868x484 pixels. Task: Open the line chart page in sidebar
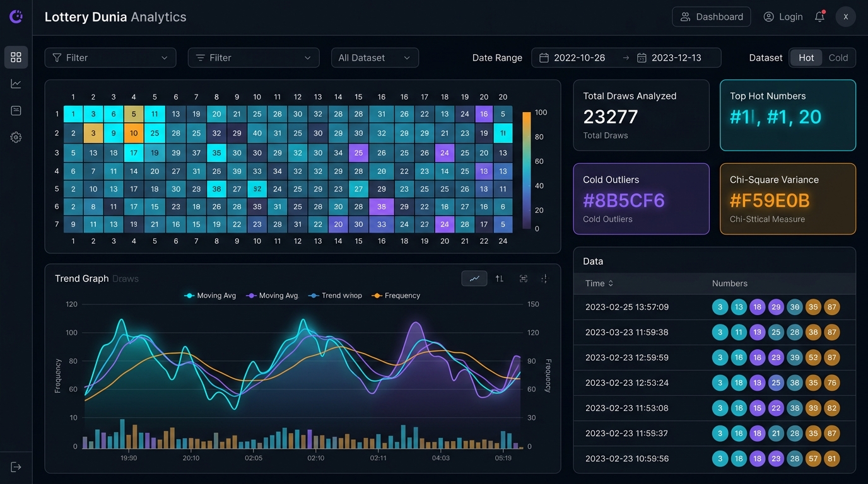[x=16, y=84]
